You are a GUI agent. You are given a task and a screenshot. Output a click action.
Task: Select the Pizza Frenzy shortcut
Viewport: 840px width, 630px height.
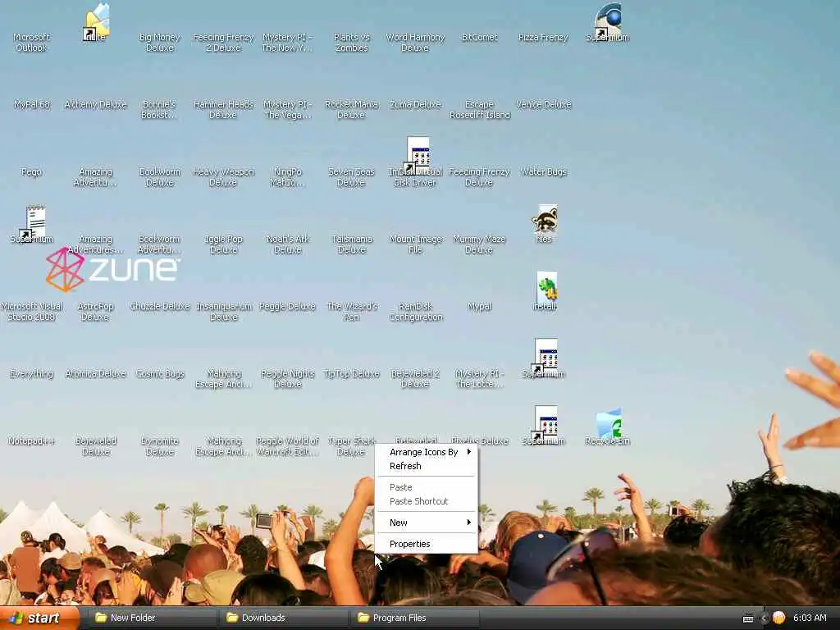[543, 37]
